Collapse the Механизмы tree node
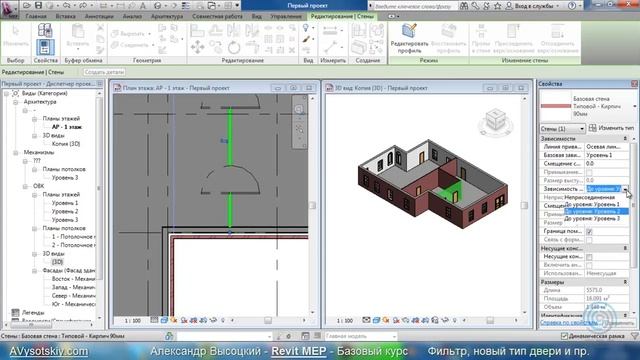 16,153
